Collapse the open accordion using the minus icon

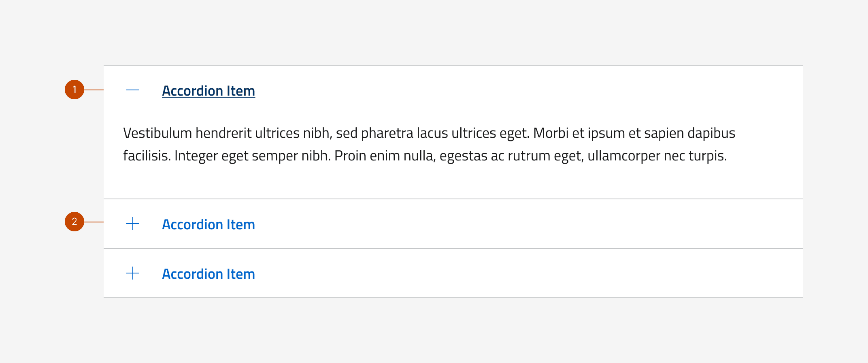click(133, 90)
